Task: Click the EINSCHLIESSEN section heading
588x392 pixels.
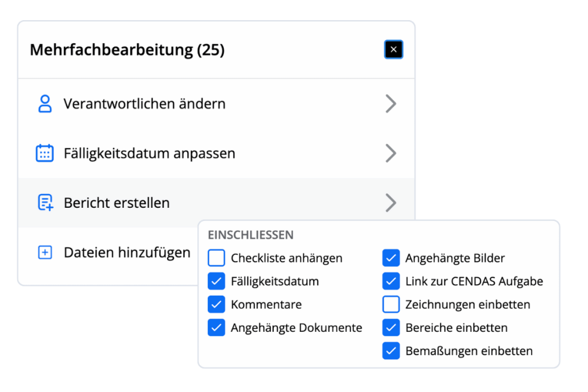Action: click(x=251, y=235)
